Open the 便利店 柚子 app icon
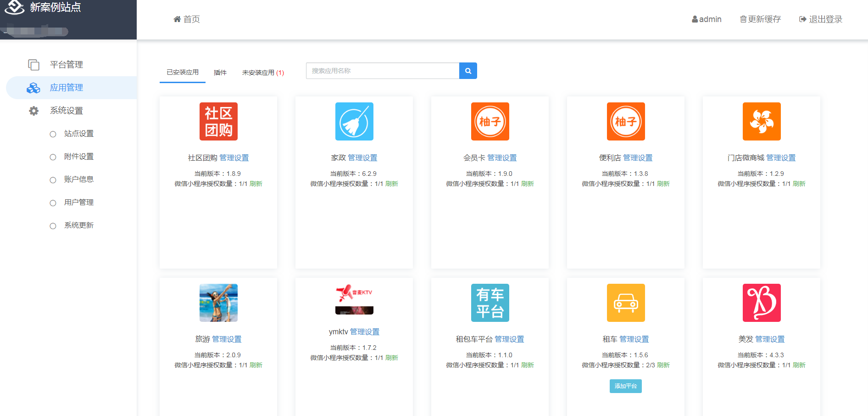The width and height of the screenshot is (868, 416). [626, 121]
